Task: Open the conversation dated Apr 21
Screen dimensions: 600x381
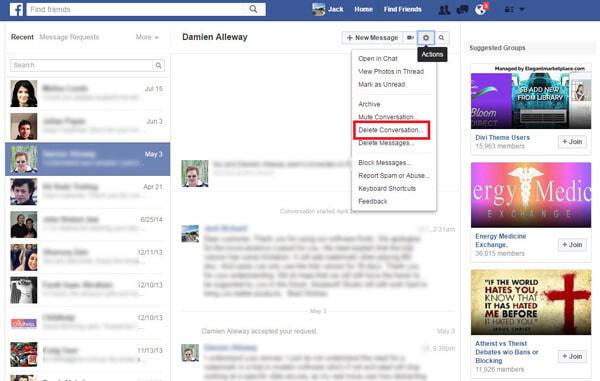Action: (88, 192)
